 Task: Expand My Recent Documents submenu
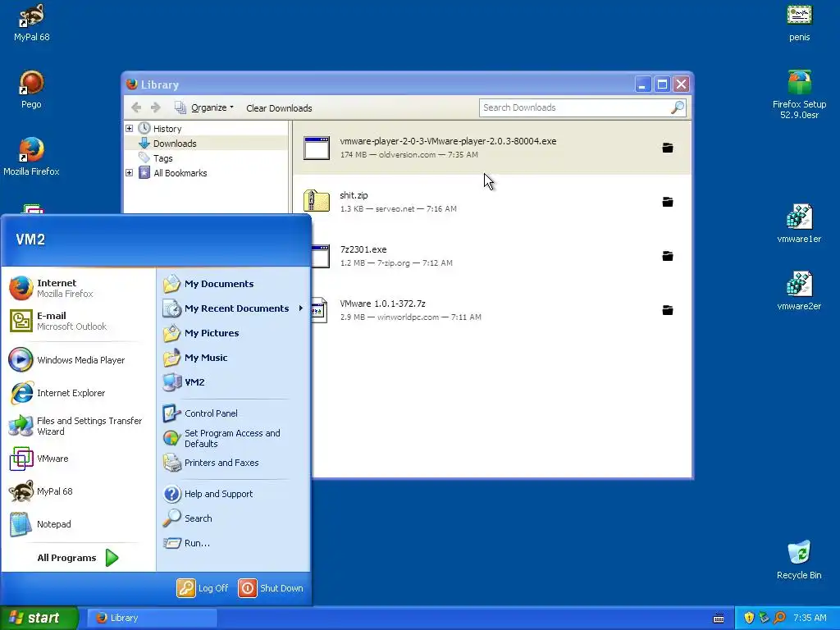[233, 308]
